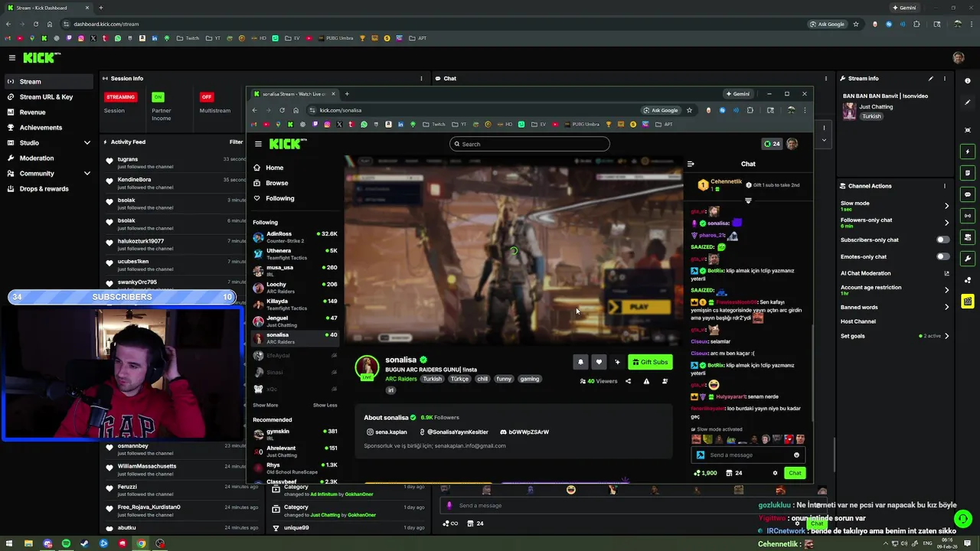Open Activity Feed Filter
This screenshot has height=551, width=980.
(x=236, y=142)
